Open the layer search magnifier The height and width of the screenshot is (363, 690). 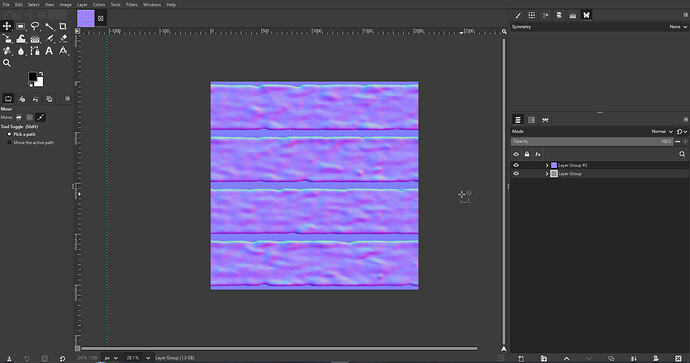click(682, 154)
